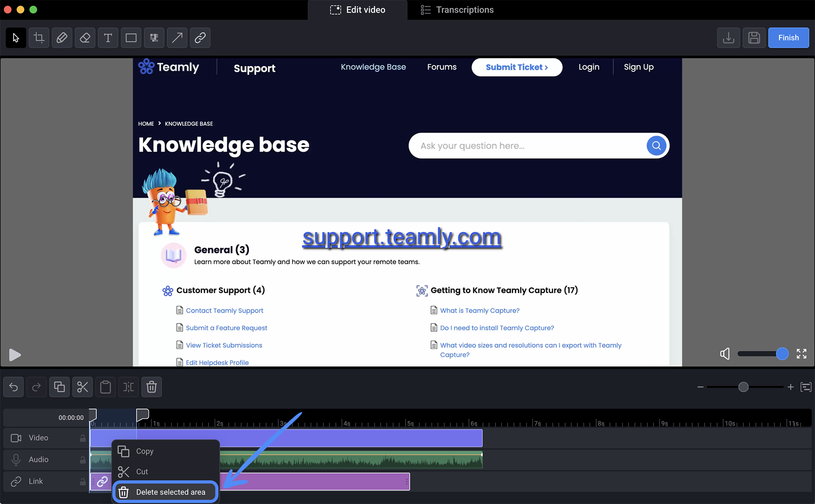Screen dimensions: 815x504
Task: Click the Teamly logo
Action: coord(169,67)
